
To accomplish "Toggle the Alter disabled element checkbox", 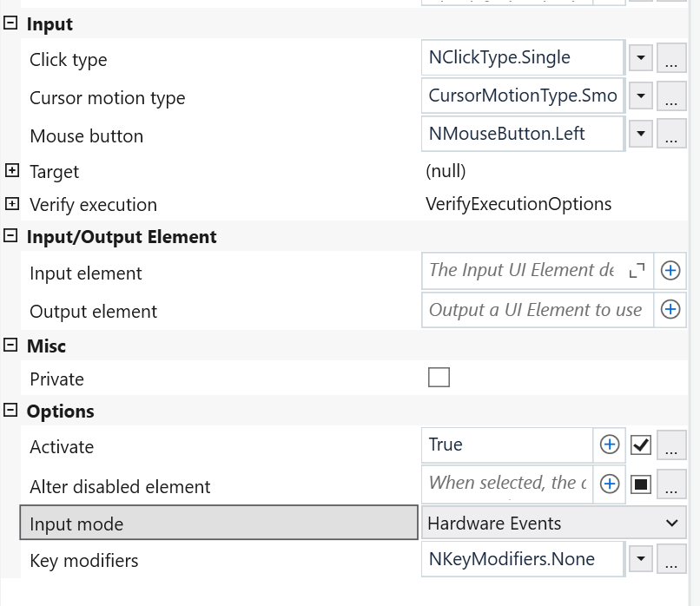I will click(x=641, y=484).
